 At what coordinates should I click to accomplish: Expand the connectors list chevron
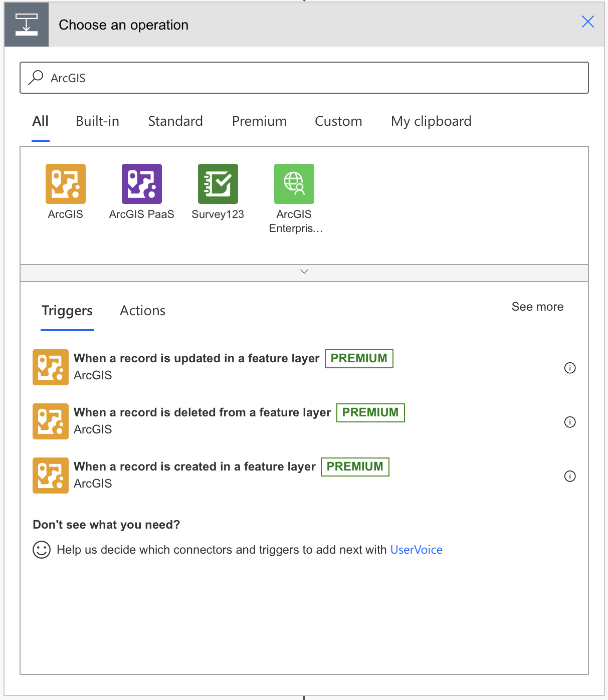click(304, 272)
